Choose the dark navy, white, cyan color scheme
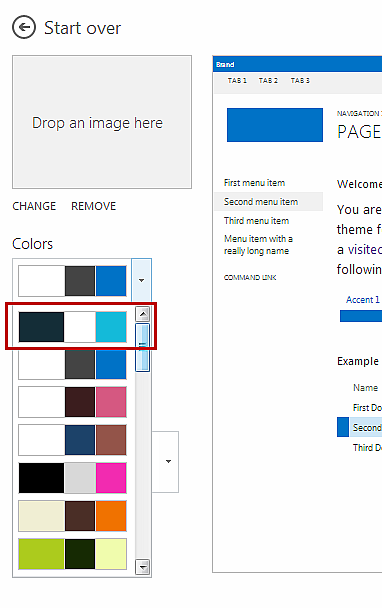382x608 pixels. 73,327
